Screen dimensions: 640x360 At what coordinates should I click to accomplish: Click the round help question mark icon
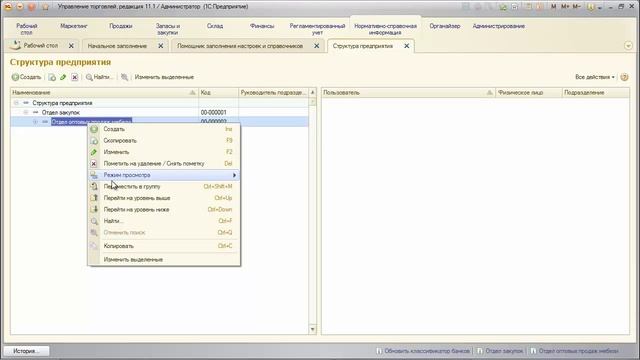[x=624, y=77]
